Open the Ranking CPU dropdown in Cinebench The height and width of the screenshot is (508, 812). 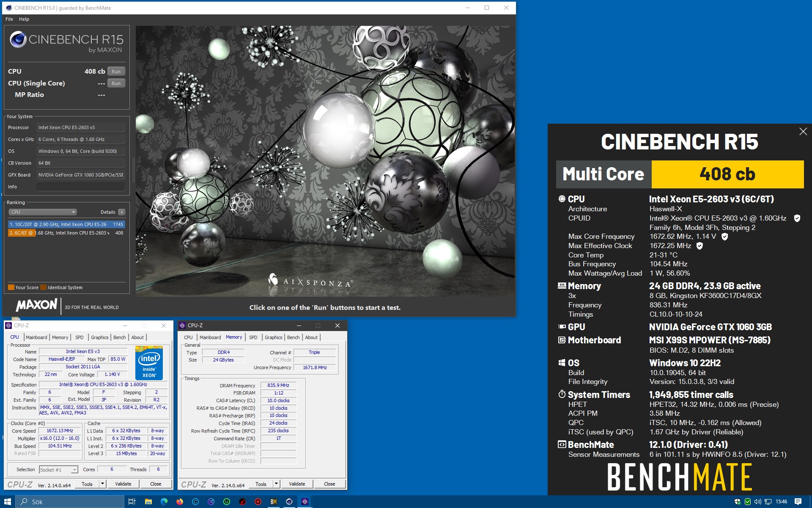click(x=42, y=212)
